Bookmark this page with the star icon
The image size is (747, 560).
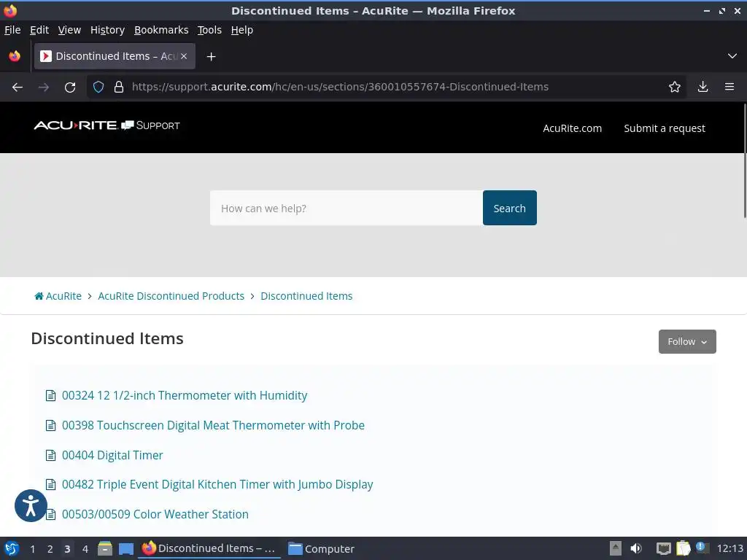674,87
